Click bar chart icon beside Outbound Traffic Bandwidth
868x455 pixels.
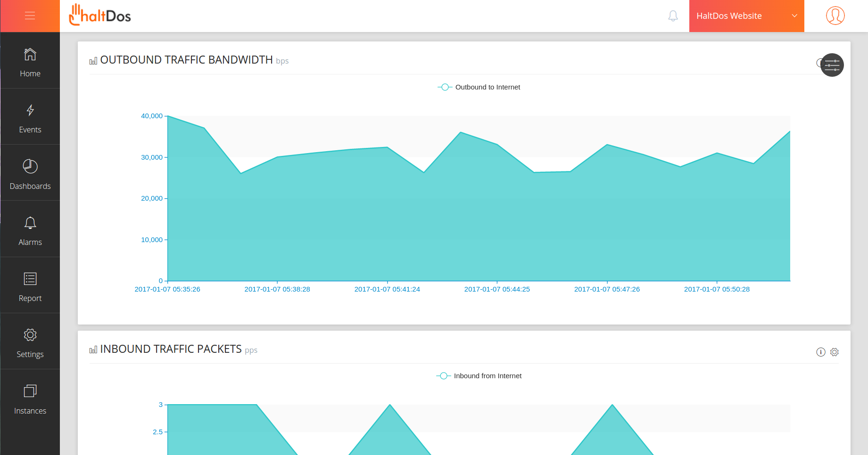click(93, 61)
